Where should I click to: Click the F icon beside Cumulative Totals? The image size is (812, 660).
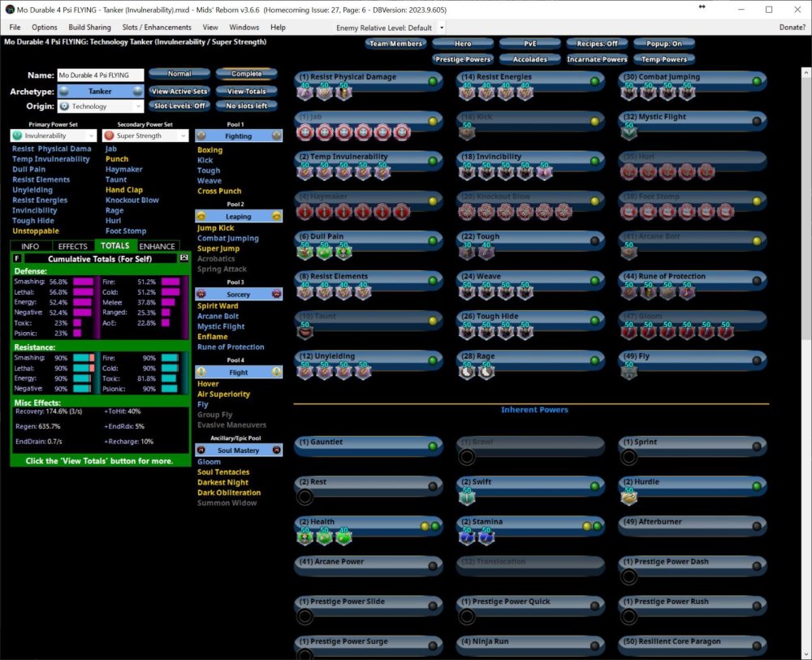coord(18,258)
